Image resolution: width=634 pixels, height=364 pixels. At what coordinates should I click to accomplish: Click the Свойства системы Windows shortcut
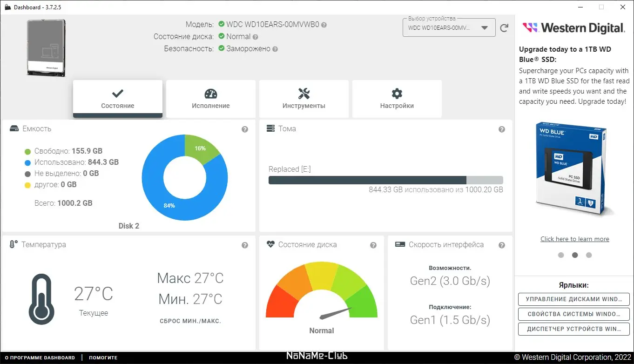tap(574, 314)
